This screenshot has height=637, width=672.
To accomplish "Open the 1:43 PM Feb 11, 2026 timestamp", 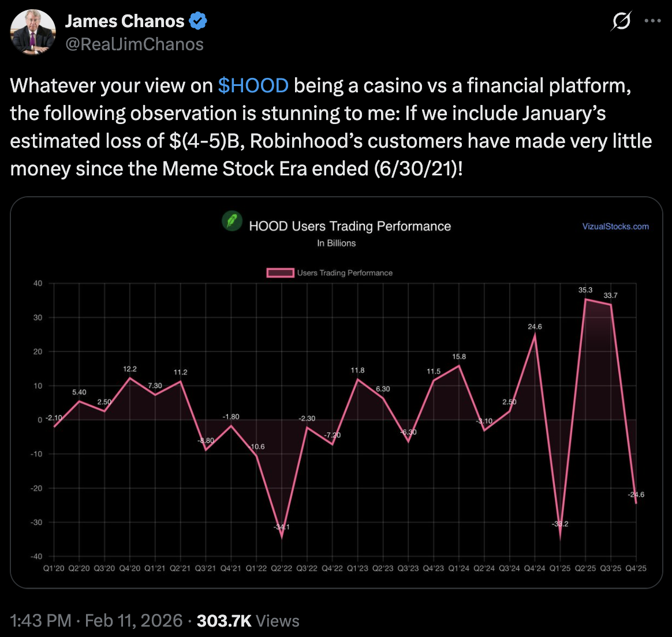I will pos(96,620).
